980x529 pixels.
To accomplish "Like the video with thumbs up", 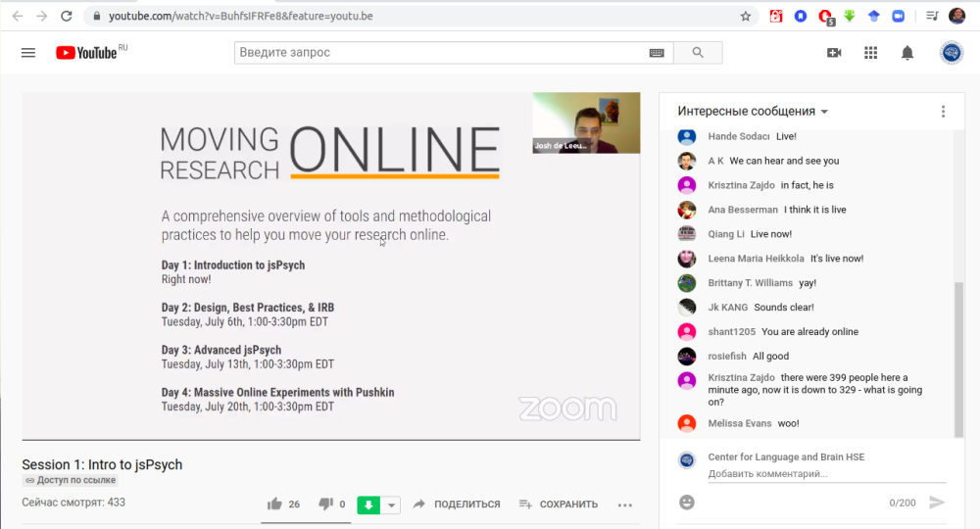I will 274,504.
